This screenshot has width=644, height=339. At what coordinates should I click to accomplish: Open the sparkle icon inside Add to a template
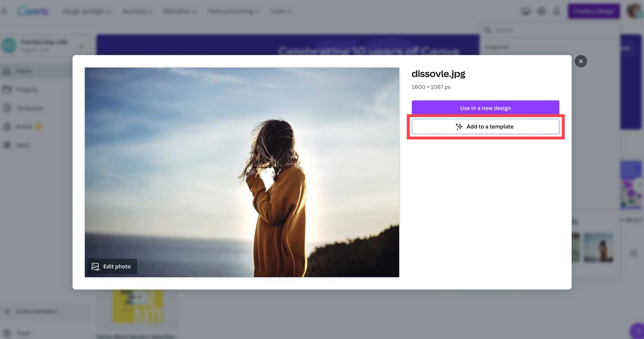click(x=459, y=126)
